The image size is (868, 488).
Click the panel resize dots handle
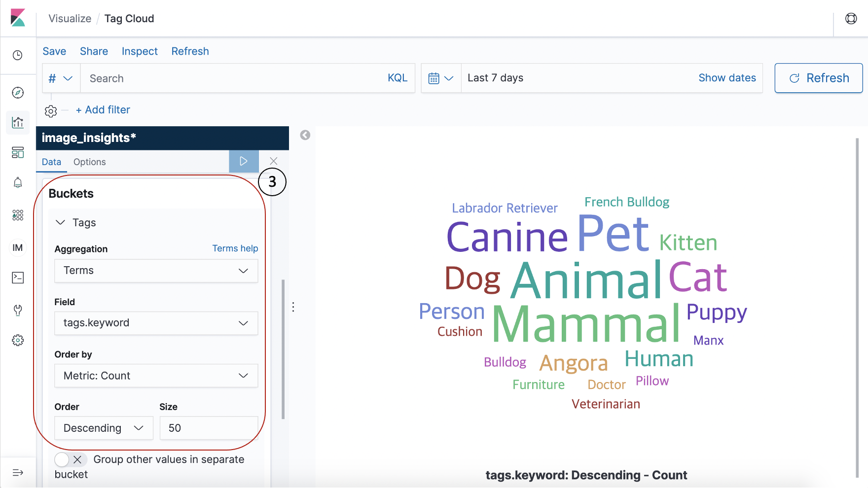point(293,307)
